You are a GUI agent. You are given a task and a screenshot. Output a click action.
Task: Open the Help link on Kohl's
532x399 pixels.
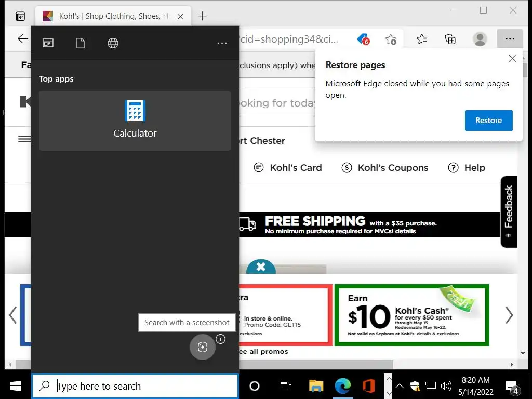pos(467,168)
